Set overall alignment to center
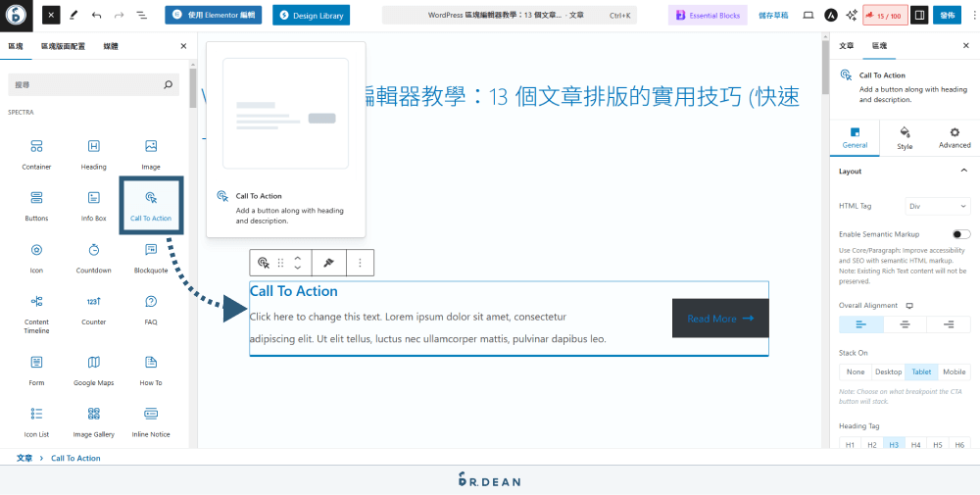The image size is (980, 495). 905,324
